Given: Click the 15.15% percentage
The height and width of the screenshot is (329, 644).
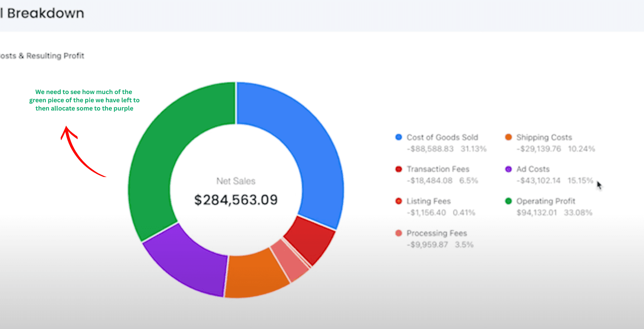Looking at the screenshot, I should pos(580,181).
